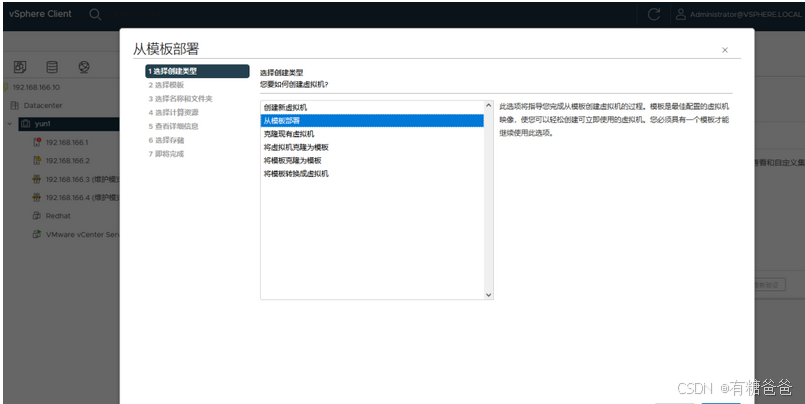Click the yun1 cluster icon
The width and height of the screenshot is (805, 404).
[x=26, y=124]
